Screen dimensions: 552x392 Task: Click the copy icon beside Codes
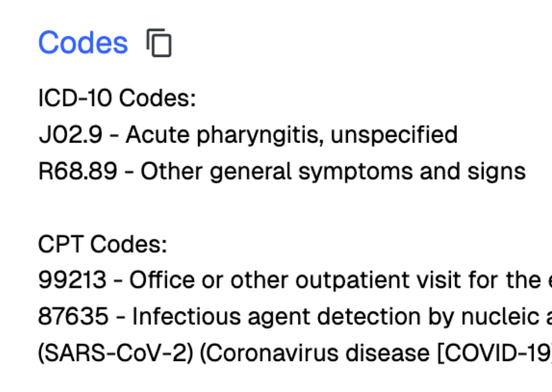click(159, 43)
